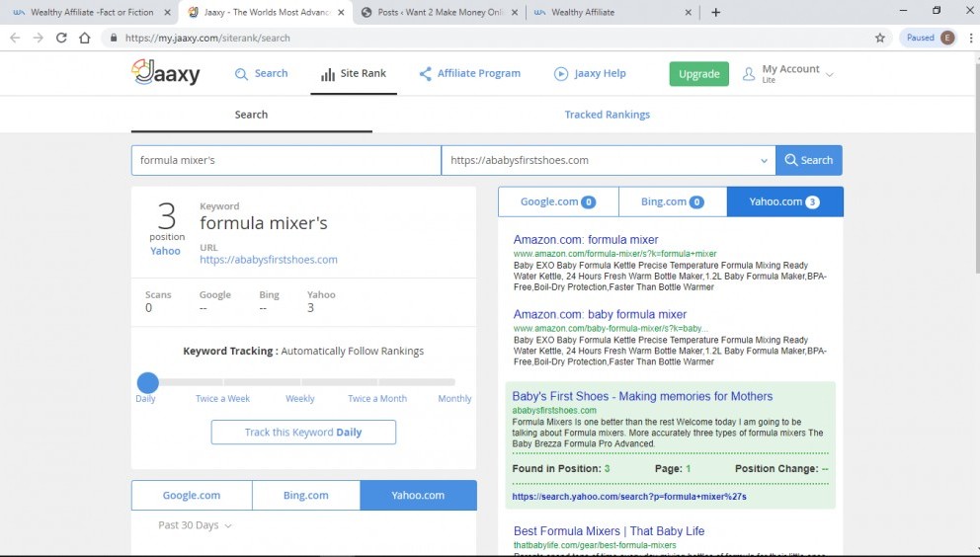Image resolution: width=980 pixels, height=557 pixels.
Task: Click the My Account user icon
Action: coord(748,74)
